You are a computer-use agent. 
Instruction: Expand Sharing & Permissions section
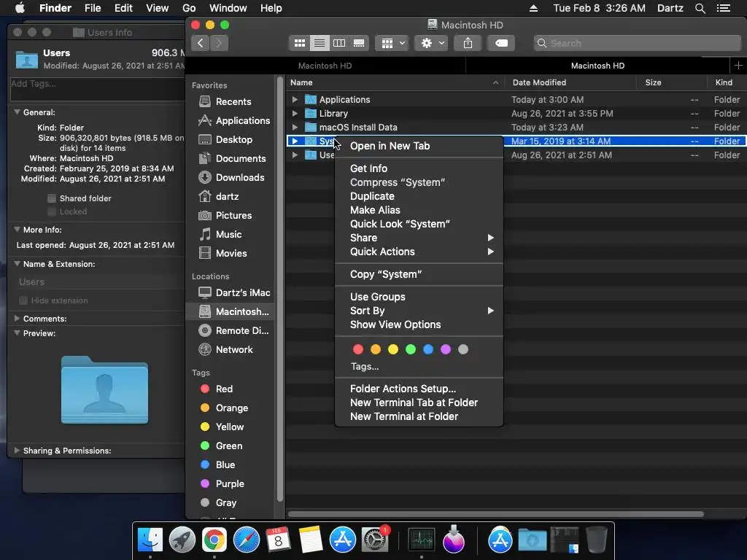point(18,451)
